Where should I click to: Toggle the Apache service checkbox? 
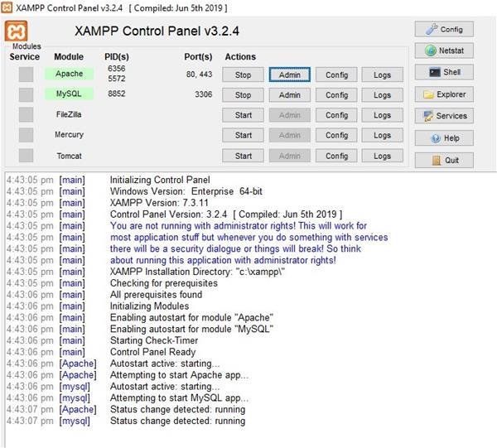point(26,75)
